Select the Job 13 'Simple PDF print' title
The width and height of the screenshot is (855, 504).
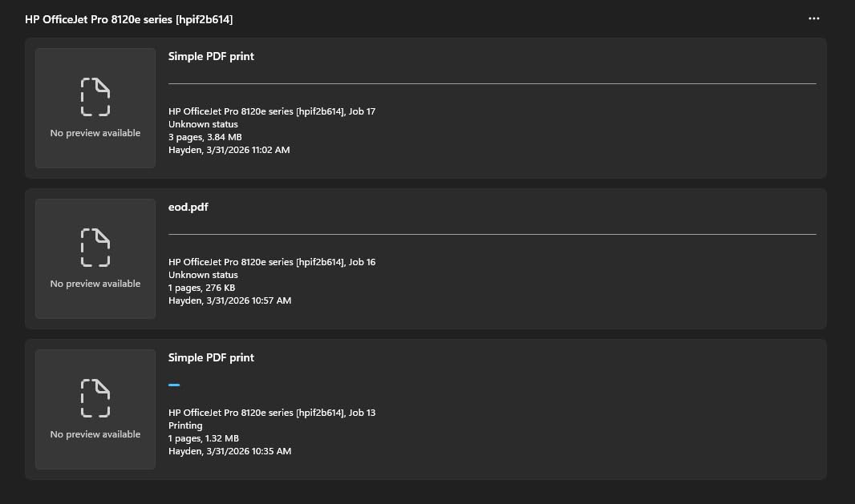click(x=211, y=358)
